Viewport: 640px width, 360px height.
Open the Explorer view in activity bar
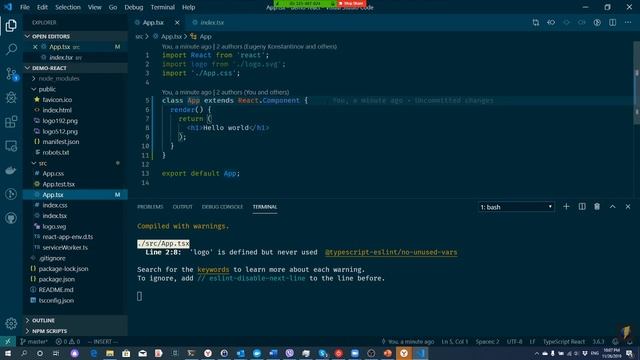coord(11,26)
